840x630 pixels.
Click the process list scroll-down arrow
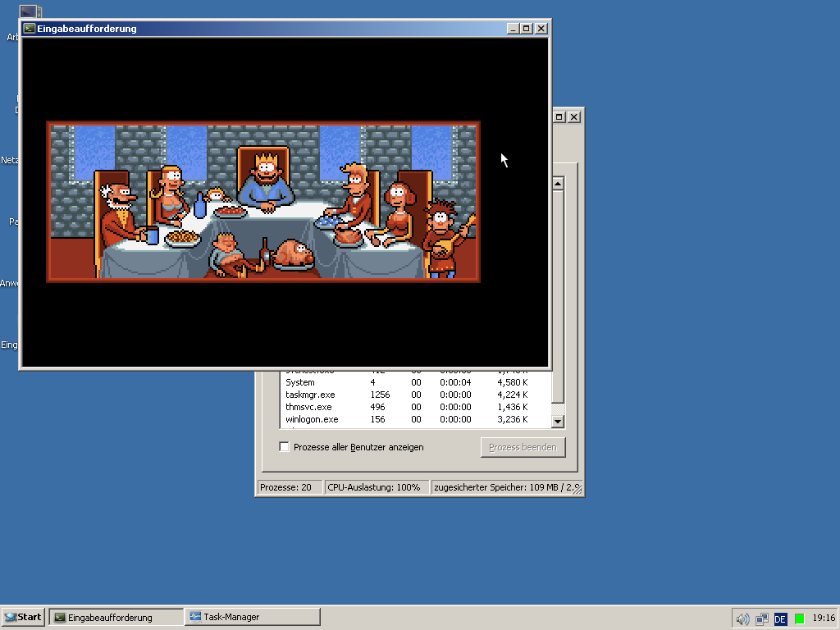click(558, 421)
